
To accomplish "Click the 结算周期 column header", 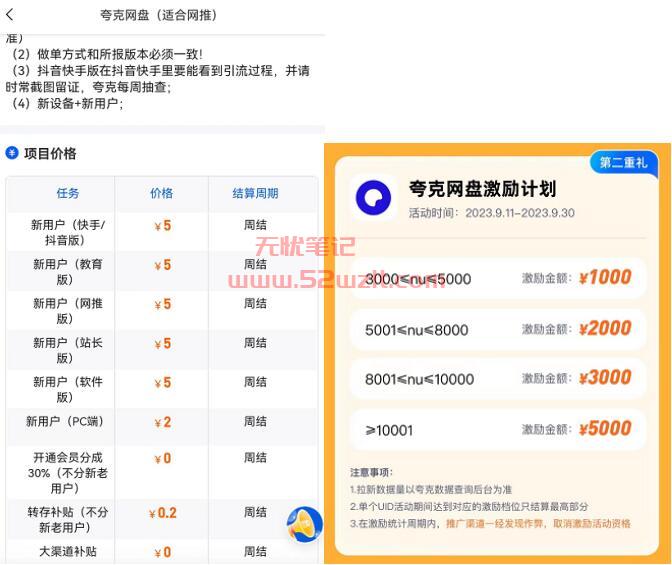I will click(255, 193).
